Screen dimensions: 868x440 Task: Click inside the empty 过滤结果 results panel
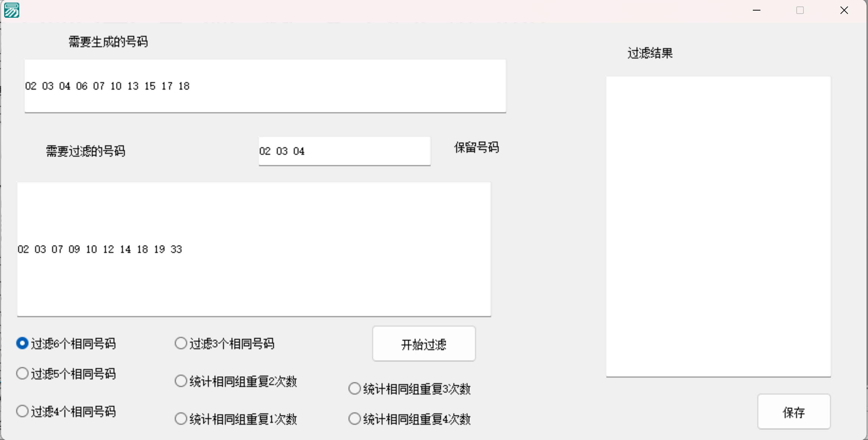tap(717, 226)
